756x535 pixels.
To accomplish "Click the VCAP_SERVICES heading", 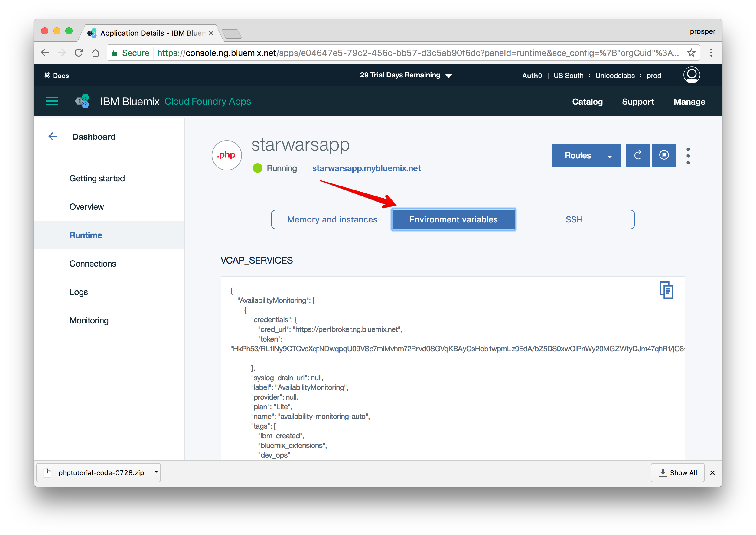I will point(256,260).
